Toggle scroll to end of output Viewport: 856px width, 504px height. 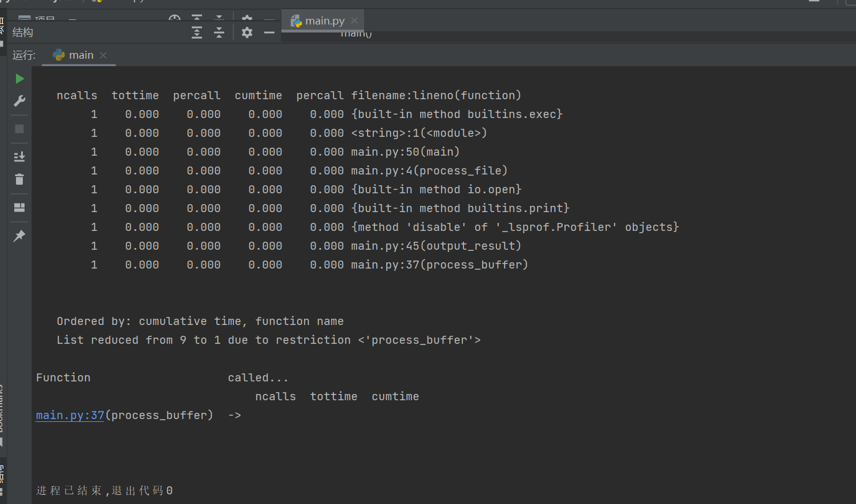click(x=19, y=156)
